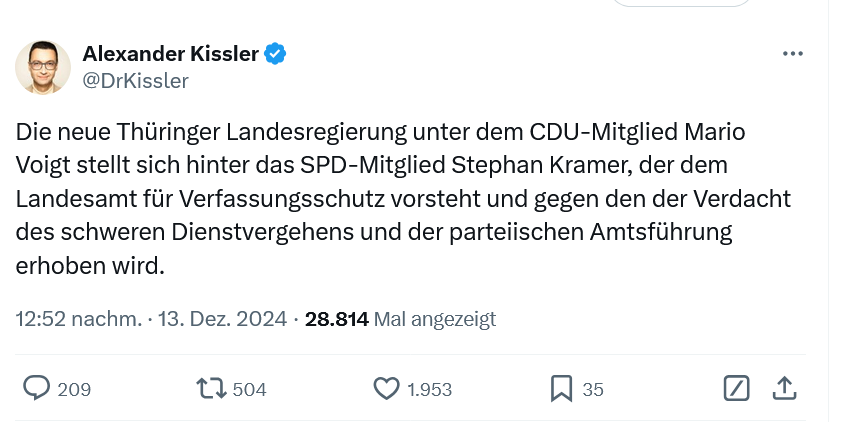This screenshot has width=841, height=422.
Task: Click the 209 replies count
Action: click(x=74, y=389)
